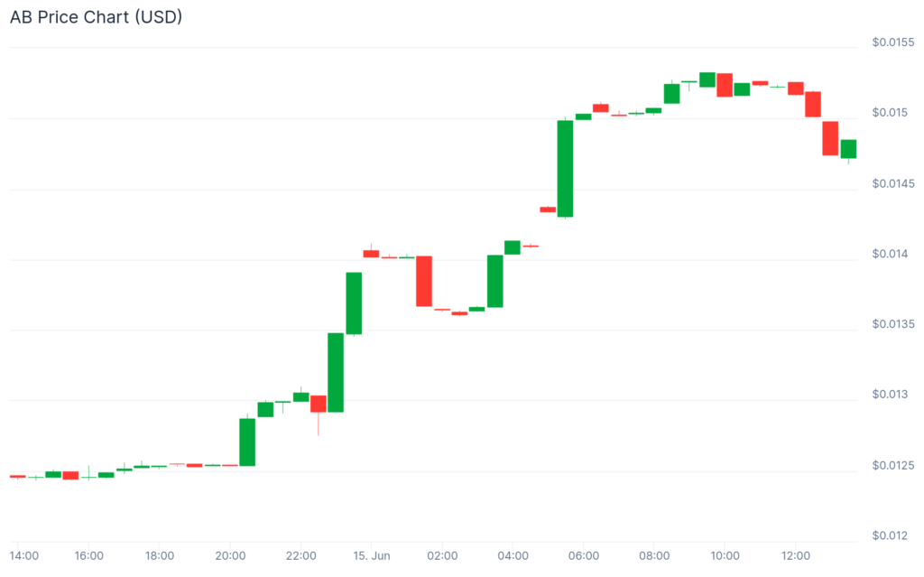Select the last green candle at right edge

coord(848,149)
